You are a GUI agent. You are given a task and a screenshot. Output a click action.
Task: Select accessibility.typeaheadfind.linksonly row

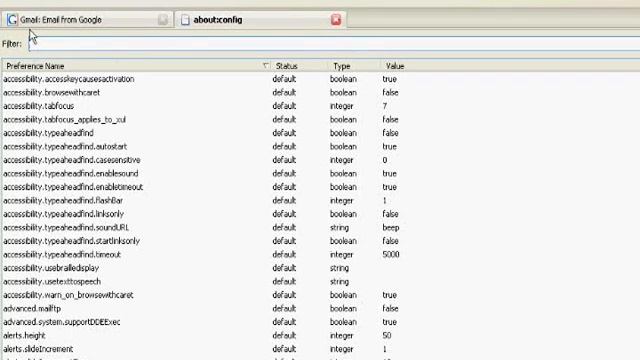coord(321,213)
